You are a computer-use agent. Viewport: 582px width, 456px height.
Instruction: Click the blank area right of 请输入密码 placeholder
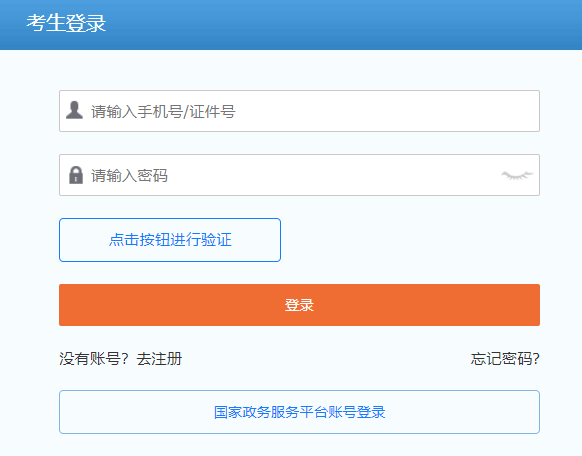pyautogui.click(x=330, y=175)
